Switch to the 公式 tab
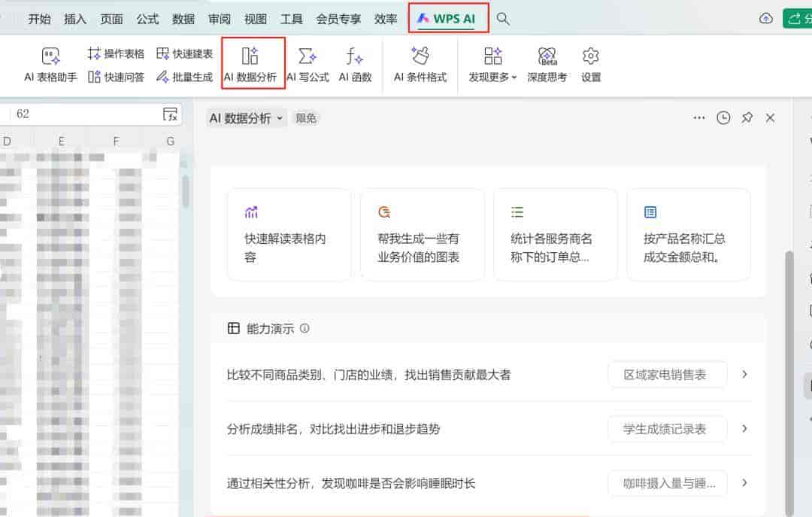Viewport: 812px width, 517px height. [x=147, y=19]
